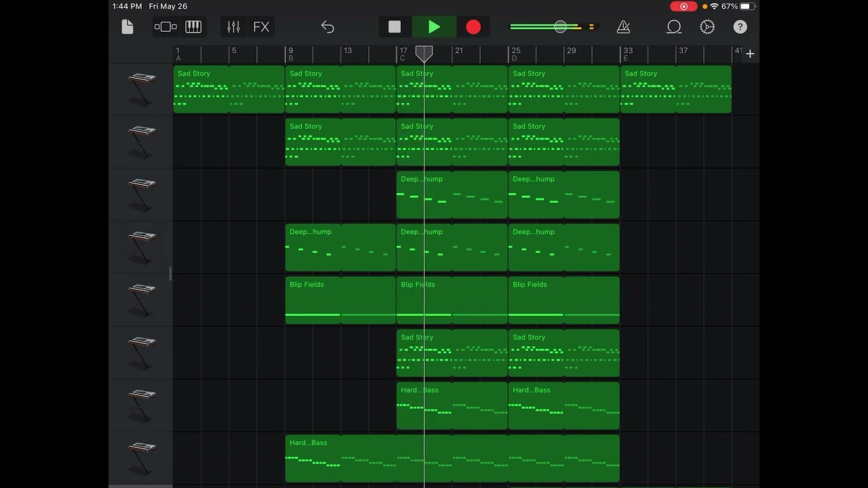Click the track header resize handle
Image resolution: width=868 pixels, height=488 pixels.
170,274
